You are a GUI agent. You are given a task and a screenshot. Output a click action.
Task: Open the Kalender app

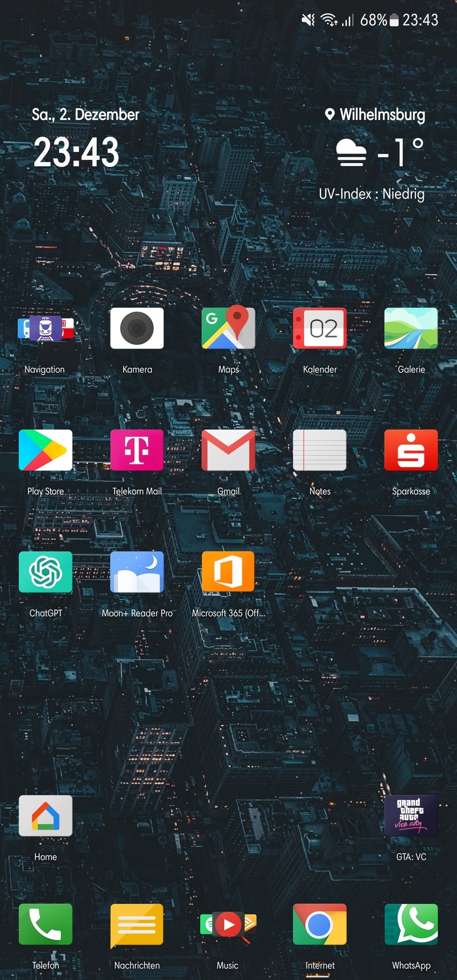(320, 328)
